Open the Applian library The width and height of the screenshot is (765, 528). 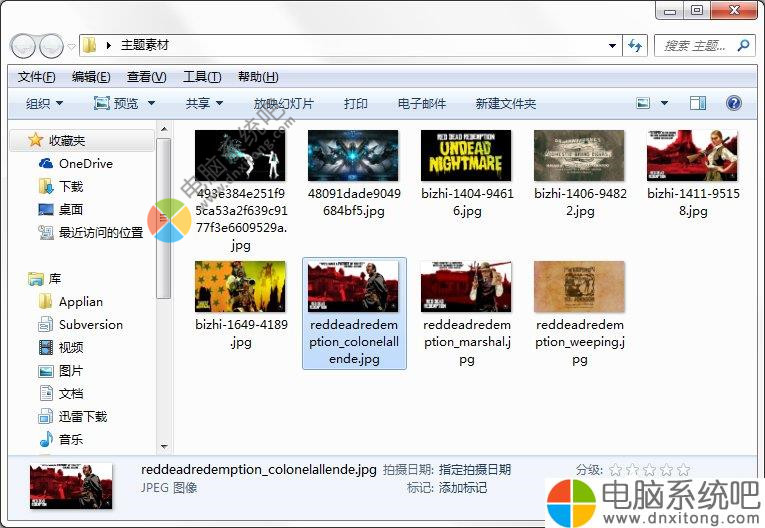tap(70, 302)
